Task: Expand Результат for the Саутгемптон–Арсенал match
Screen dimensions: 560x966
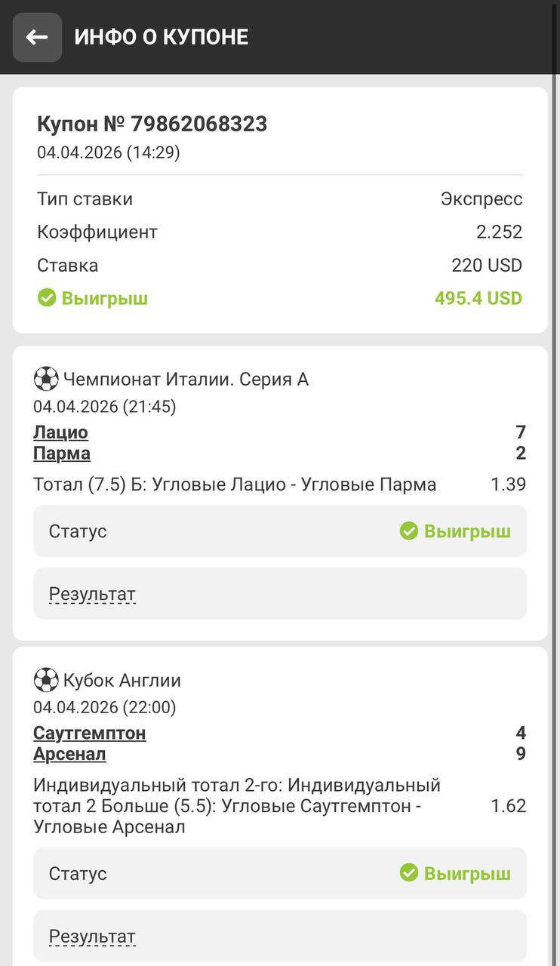Action: [92, 937]
